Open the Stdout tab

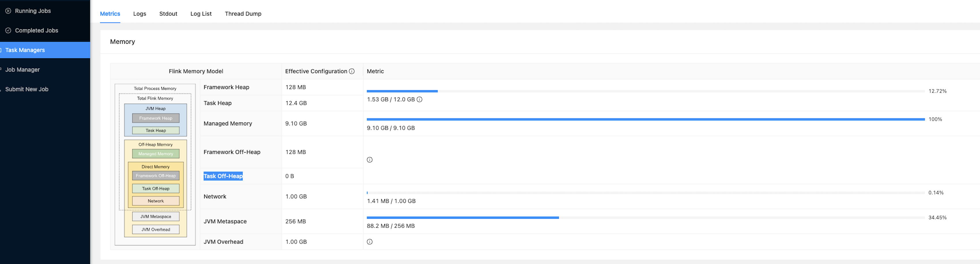[168, 14]
